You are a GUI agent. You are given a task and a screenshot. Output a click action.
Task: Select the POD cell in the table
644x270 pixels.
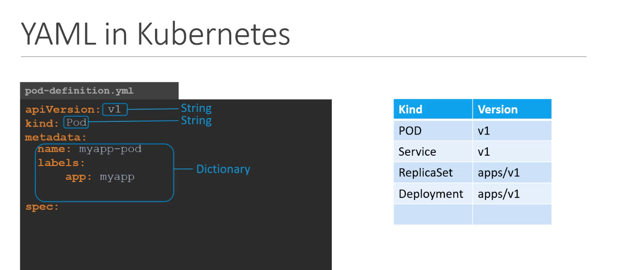click(410, 131)
